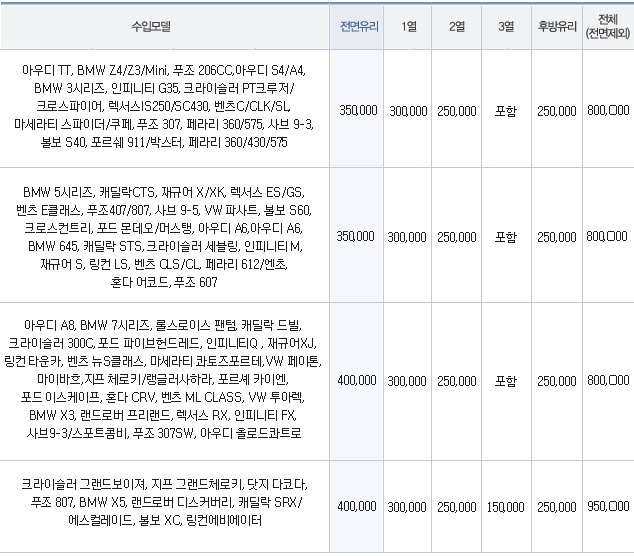Image resolution: width=634 pixels, height=556 pixels.
Task: Click the 950,000 전체 price
Action: tap(608, 506)
